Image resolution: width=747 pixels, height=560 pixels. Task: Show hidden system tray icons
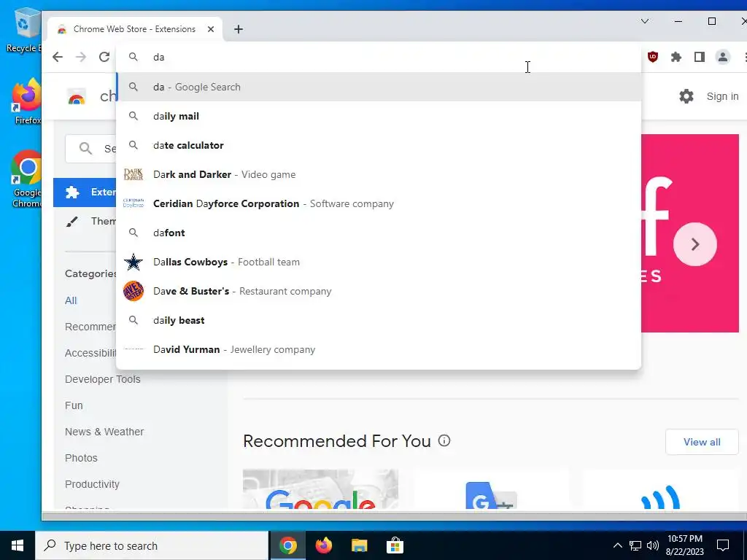click(617, 545)
